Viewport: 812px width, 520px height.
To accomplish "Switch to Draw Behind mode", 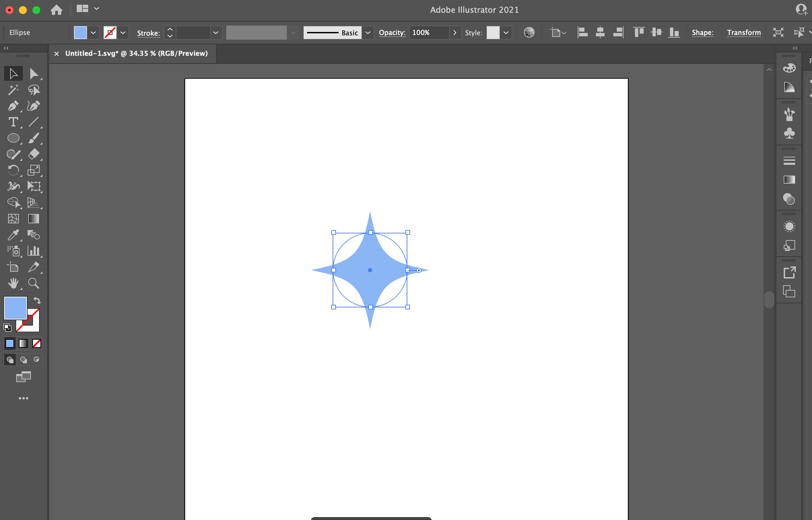I will 23,360.
